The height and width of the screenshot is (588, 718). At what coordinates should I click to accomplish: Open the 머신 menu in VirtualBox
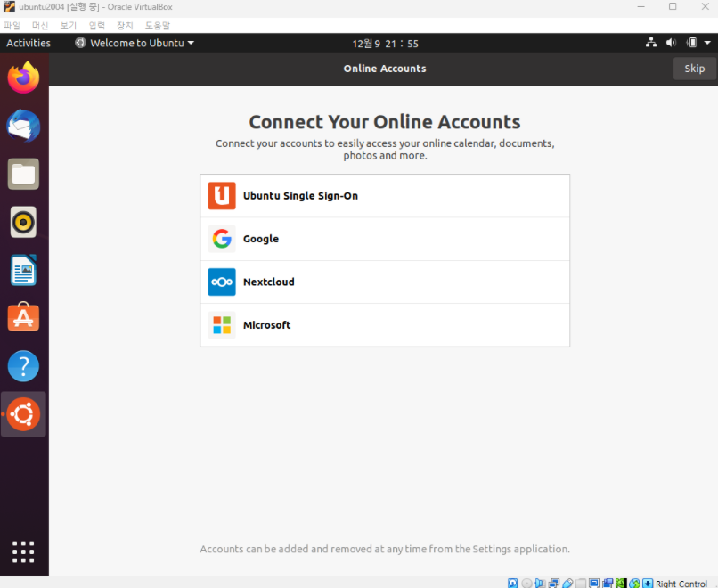point(40,25)
